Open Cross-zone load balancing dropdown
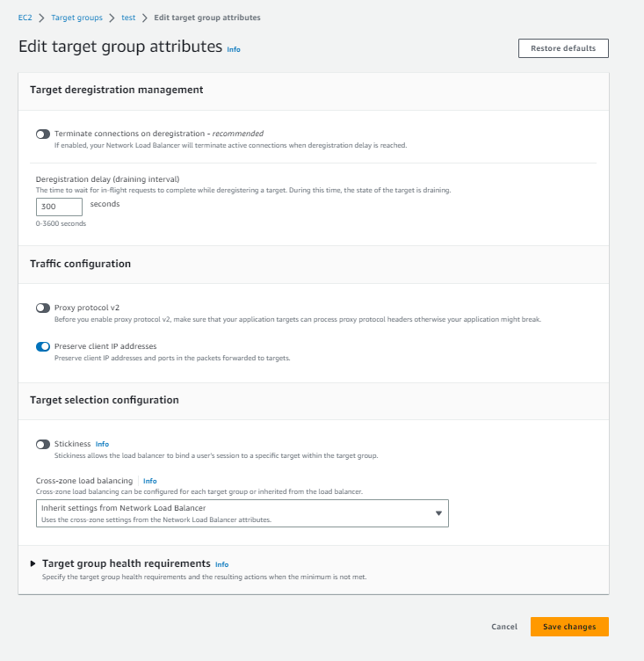Screen dimensions: 644x661 point(243,513)
